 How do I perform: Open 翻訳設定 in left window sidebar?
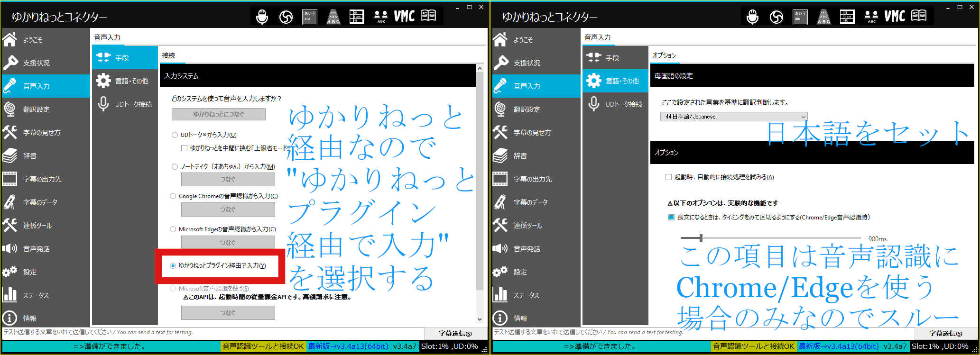[45, 109]
